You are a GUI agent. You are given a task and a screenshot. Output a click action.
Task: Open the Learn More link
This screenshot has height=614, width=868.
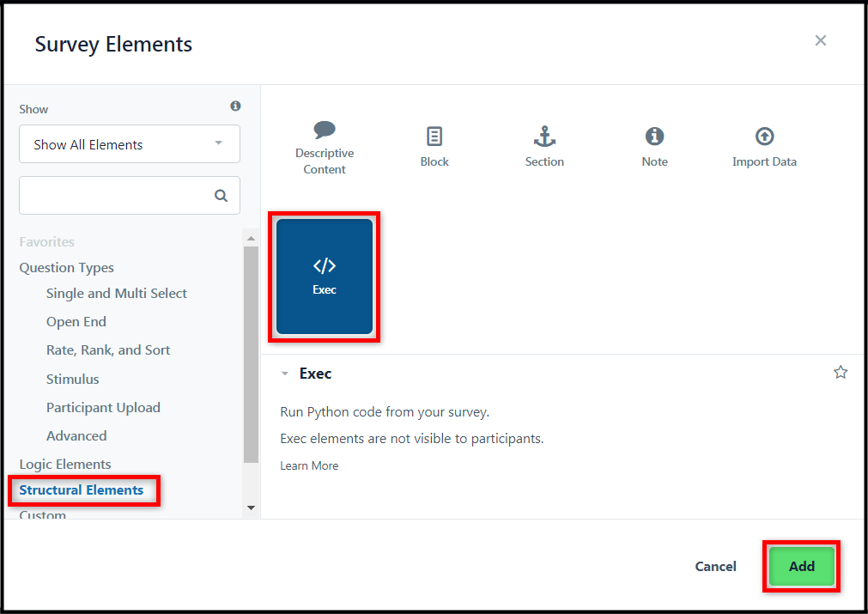click(x=309, y=465)
